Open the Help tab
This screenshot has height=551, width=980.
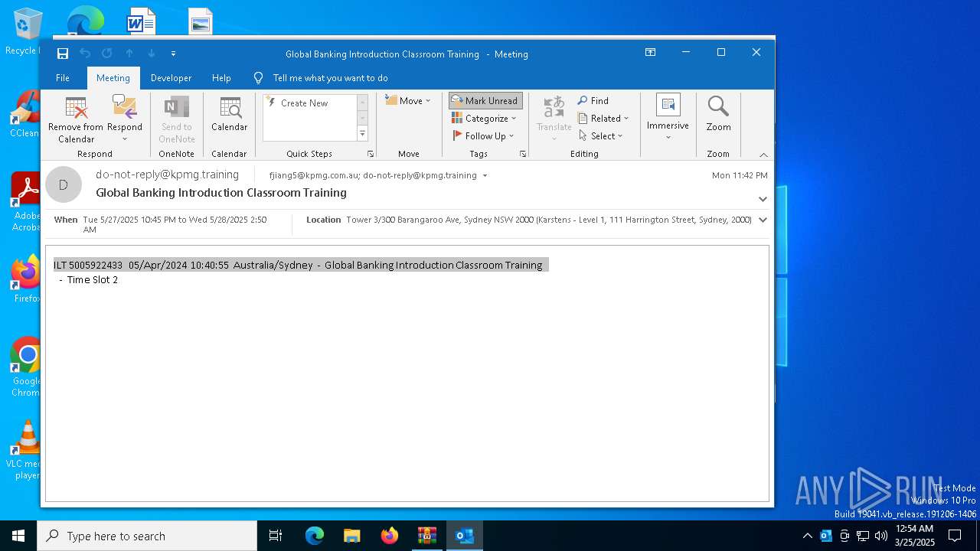pyautogui.click(x=221, y=78)
